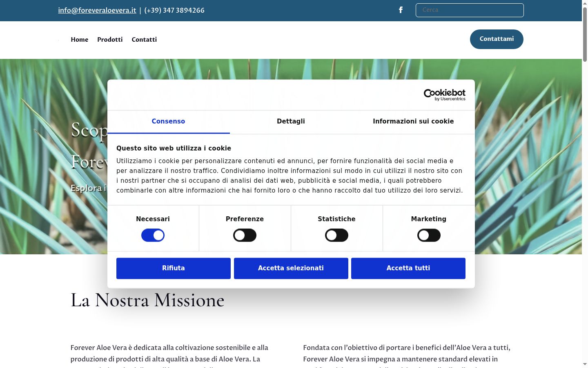The image size is (588, 368).
Task: Click Accetta selezionati
Action: 291,268
